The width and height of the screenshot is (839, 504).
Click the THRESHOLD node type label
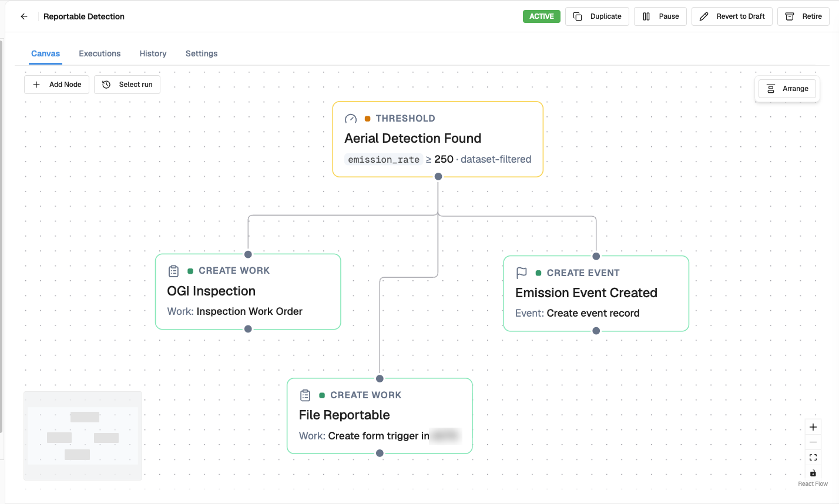405,119
